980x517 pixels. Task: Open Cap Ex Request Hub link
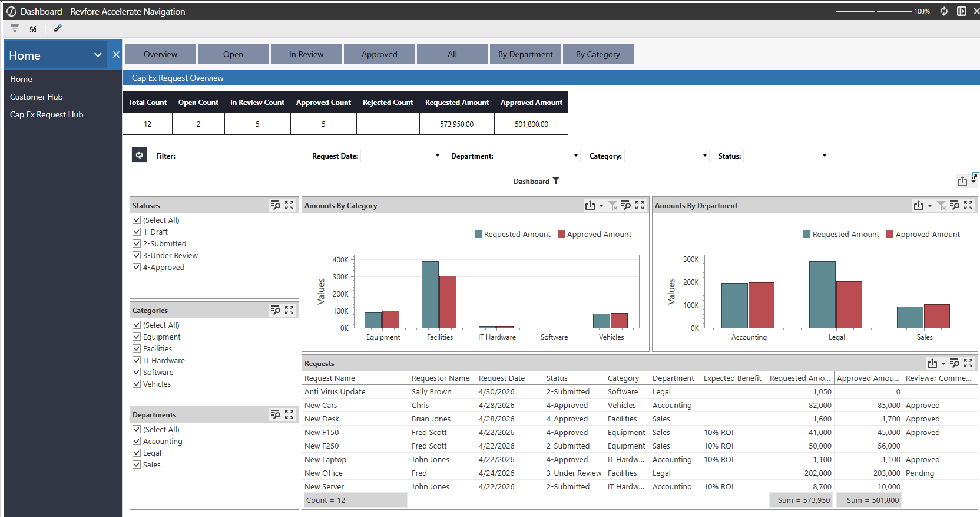(x=47, y=114)
